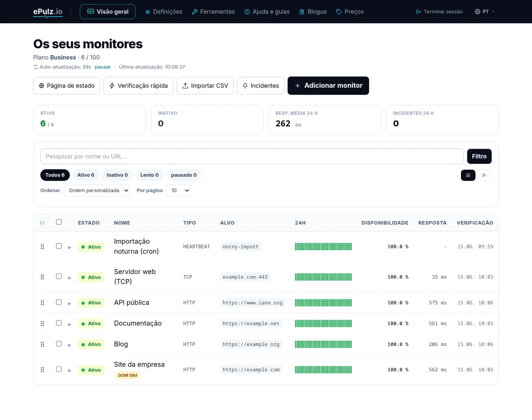Tick the Documentação row checkbox
This screenshot has width=532, height=420.
[x=59, y=323]
